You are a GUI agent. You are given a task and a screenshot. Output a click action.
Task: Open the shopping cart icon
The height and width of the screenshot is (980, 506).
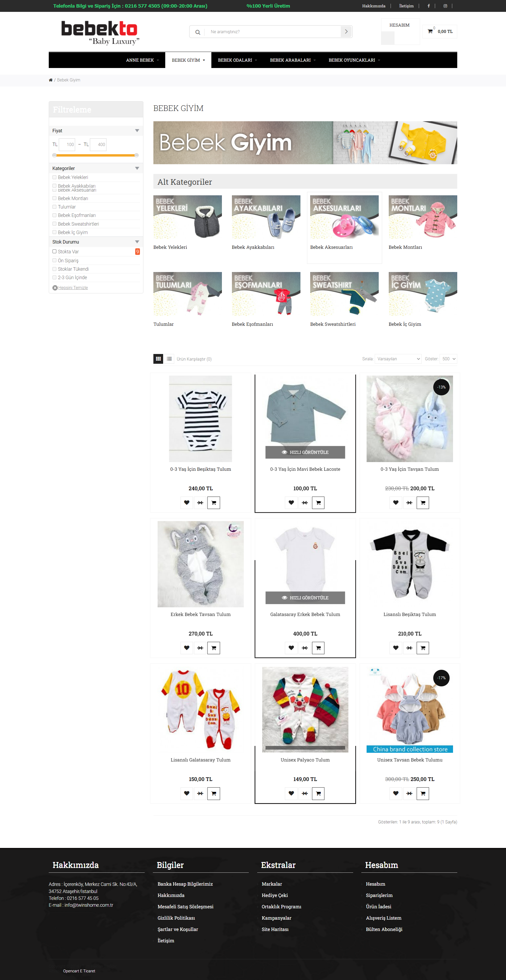(430, 31)
